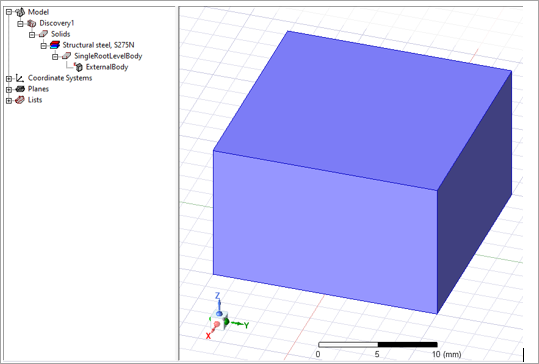Click the Coordinate Systems axes icon
Viewport: 539px width, 364px height.
tap(20, 78)
